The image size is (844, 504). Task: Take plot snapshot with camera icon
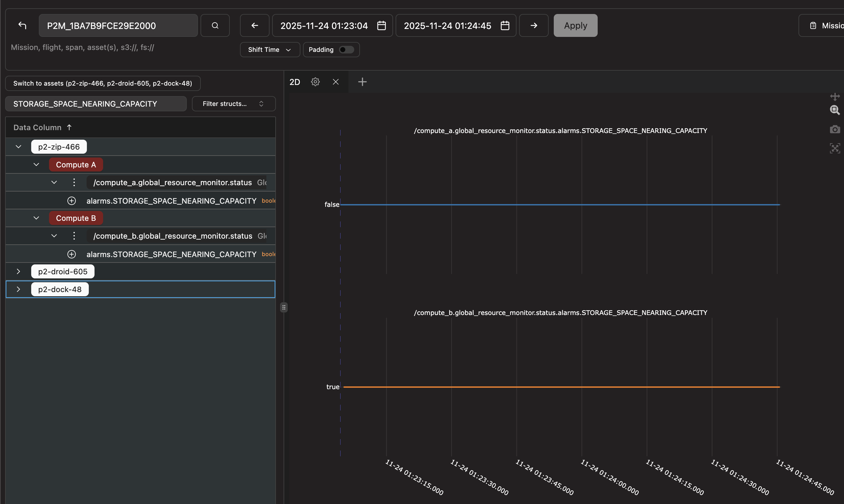pyautogui.click(x=835, y=129)
